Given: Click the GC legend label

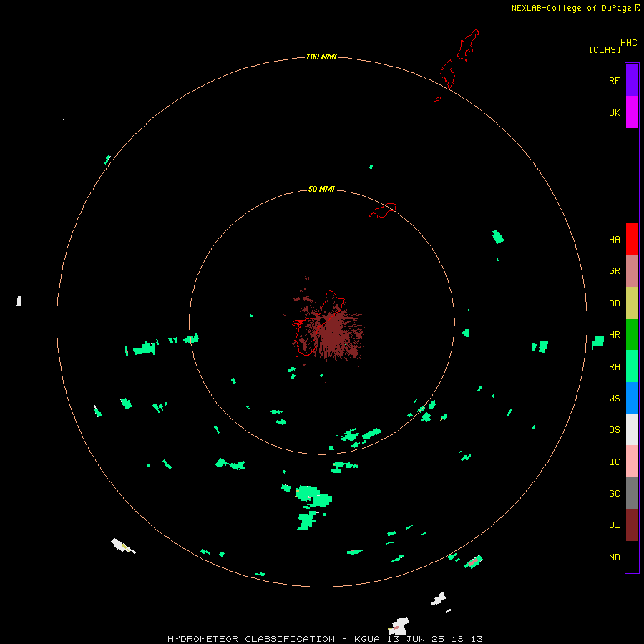Looking at the screenshot, I should pyautogui.click(x=614, y=494).
